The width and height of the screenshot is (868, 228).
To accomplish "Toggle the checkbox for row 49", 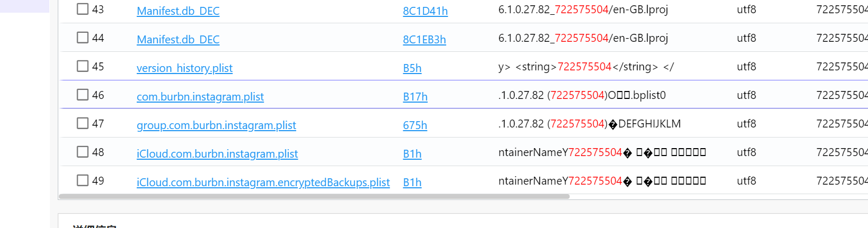I will click(x=83, y=180).
